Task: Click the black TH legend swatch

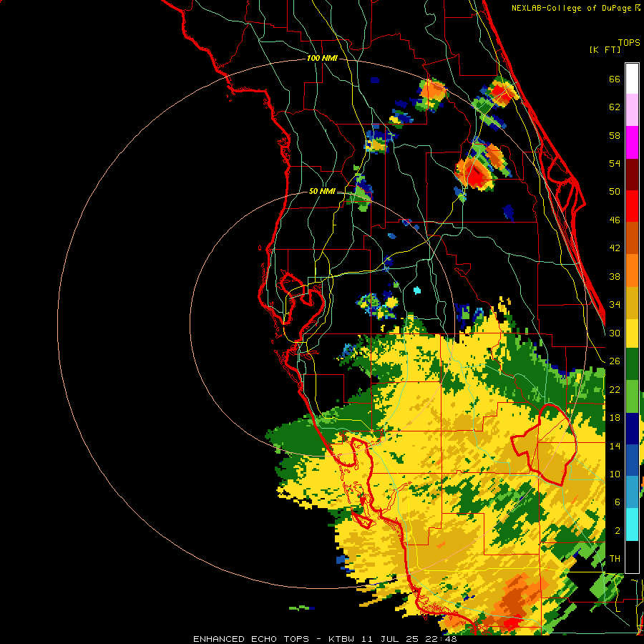Action: [x=632, y=557]
